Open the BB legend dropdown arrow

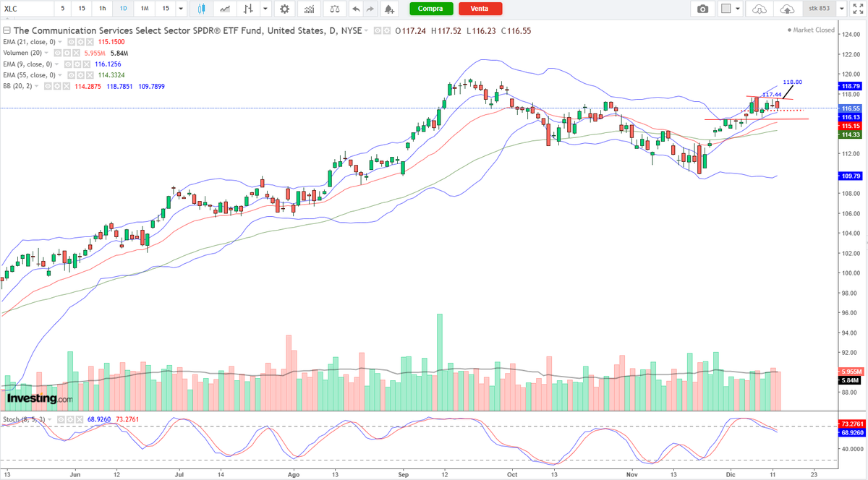point(36,86)
